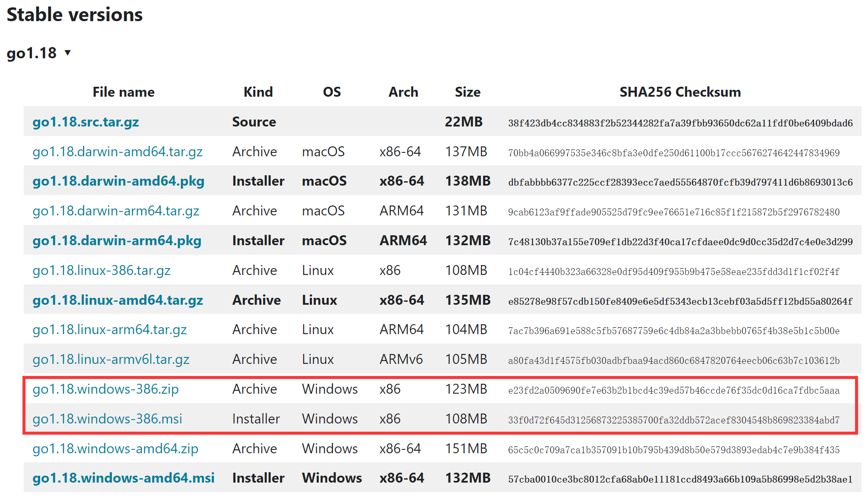868x499 pixels.
Task: Select checksum starting with 65c5c0c709a7
Action: (x=674, y=450)
